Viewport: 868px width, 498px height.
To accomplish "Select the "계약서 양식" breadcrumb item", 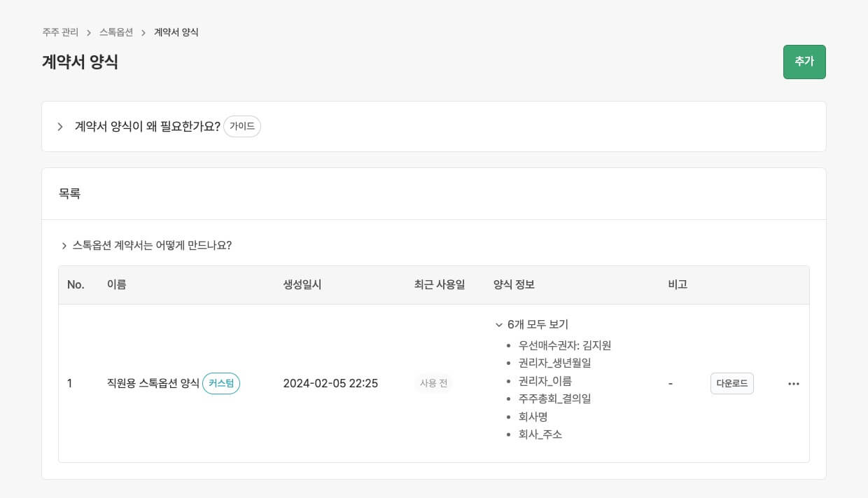I will pyautogui.click(x=175, y=32).
